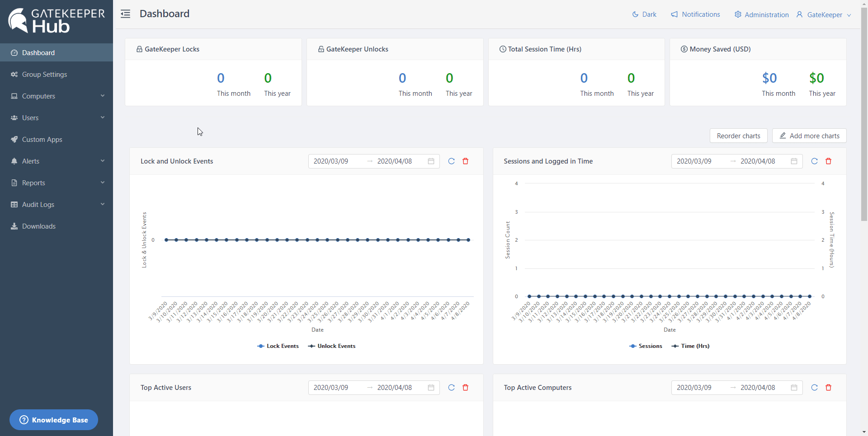Screen dimensions: 868x436
Task: Refresh the Lock and Unlock Events chart
Action: 451,161
